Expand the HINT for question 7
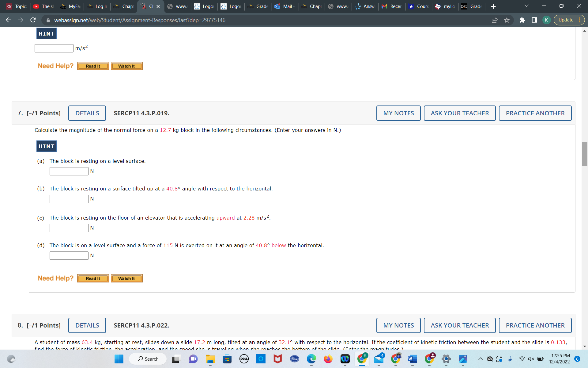The width and height of the screenshot is (588, 368). pyautogui.click(x=47, y=146)
